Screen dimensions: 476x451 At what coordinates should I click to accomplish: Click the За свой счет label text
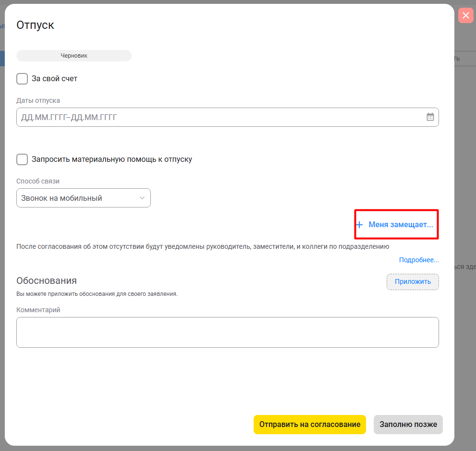54,79
